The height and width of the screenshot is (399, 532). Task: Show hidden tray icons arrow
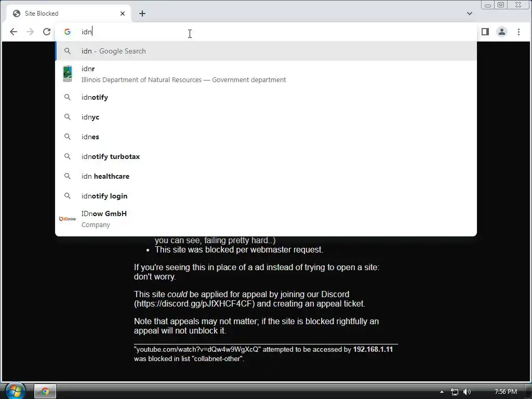(442, 392)
